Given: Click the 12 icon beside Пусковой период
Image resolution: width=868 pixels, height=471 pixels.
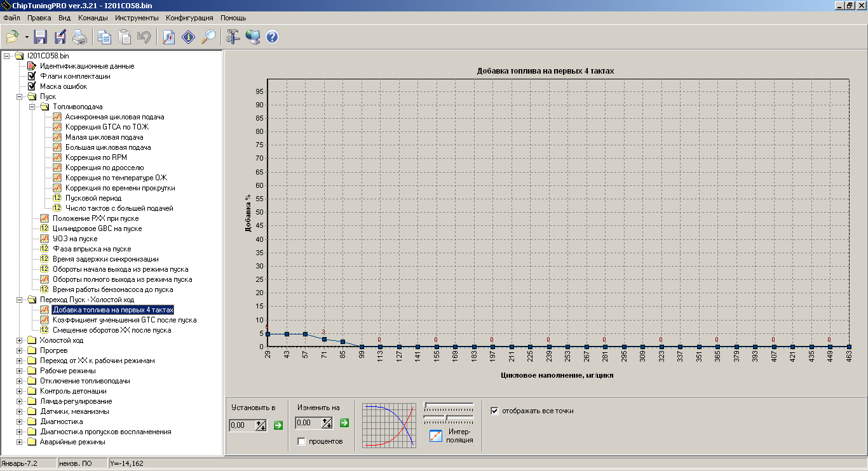Looking at the screenshot, I should (57, 198).
